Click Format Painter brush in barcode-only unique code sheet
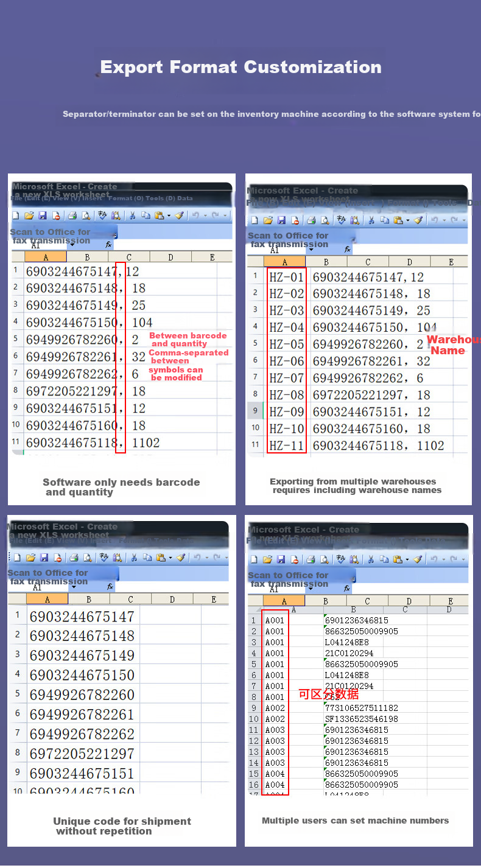This screenshot has height=868, width=481. click(180, 557)
